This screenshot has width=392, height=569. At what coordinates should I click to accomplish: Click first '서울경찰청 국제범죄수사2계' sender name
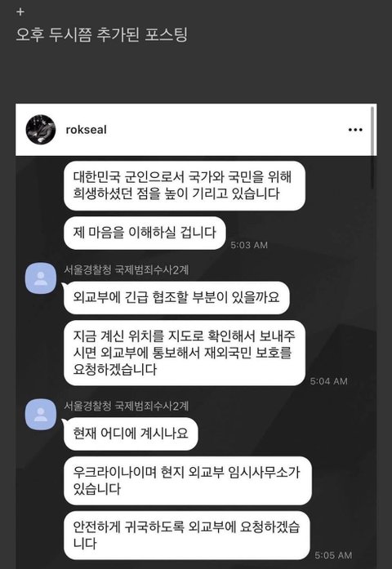tap(127, 270)
